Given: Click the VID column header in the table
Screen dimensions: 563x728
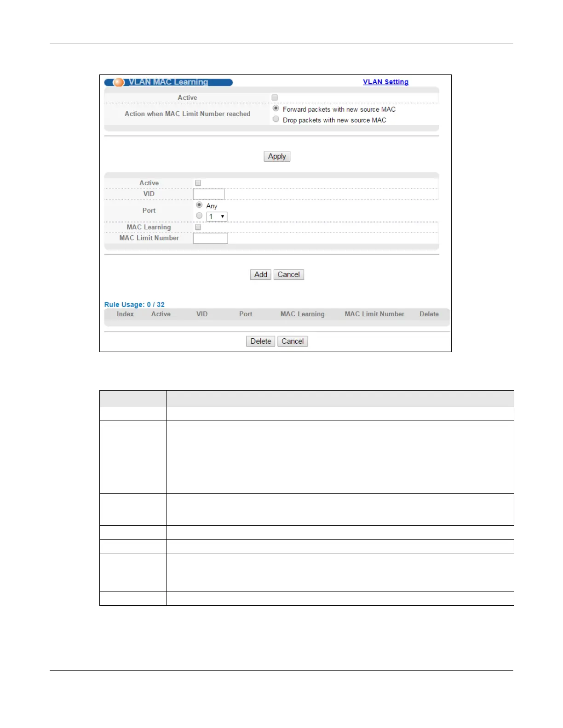Looking at the screenshot, I should [202, 314].
